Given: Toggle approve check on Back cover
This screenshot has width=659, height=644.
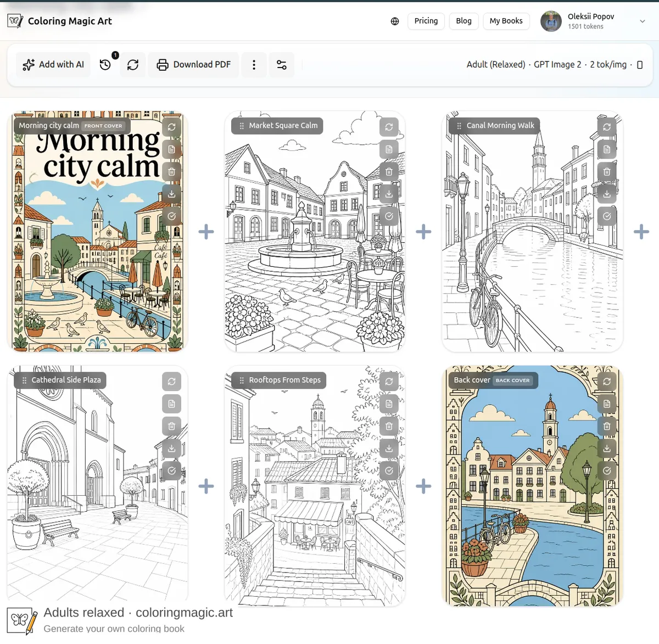Looking at the screenshot, I should pos(607,471).
